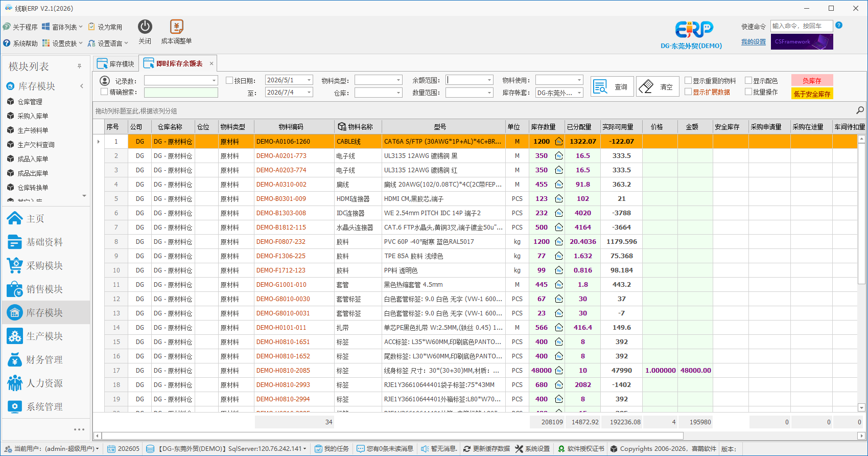Expand the 余额范围 dropdown
The image size is (868, 456).
coord(489,80)
